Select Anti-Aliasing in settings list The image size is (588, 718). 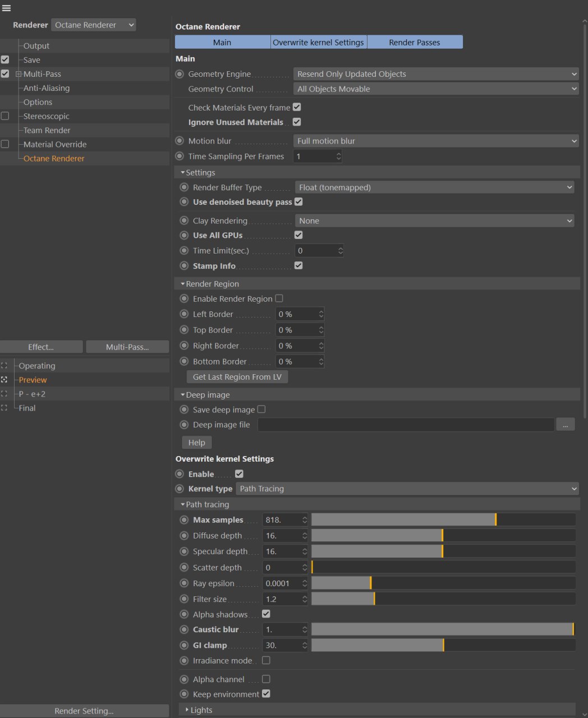pos(47,88)
